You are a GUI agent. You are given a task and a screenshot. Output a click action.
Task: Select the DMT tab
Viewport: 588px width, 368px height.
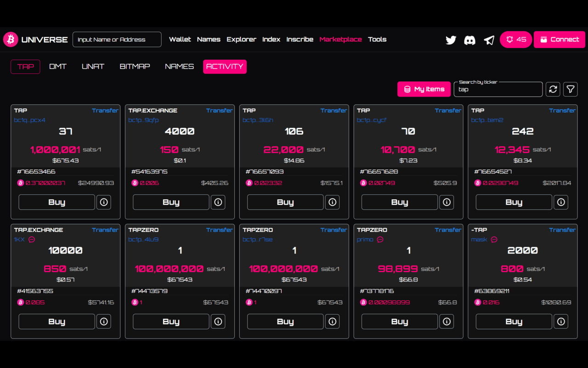click(58, 66)
